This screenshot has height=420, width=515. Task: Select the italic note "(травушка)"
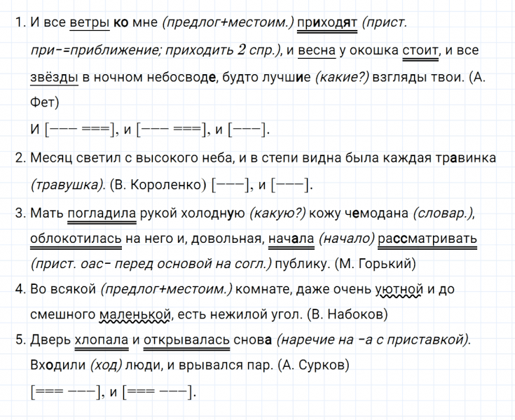[68, 185]
